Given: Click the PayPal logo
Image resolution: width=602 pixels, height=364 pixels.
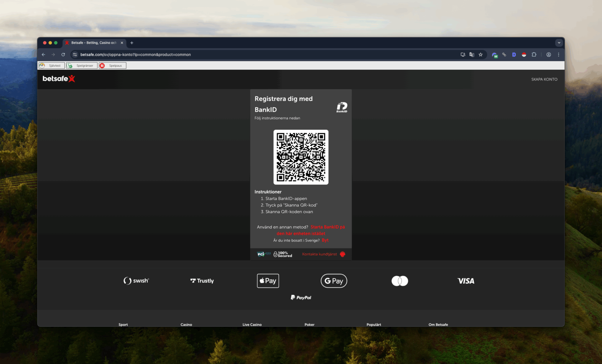Looking at the screenshot, I should point(301,297).
